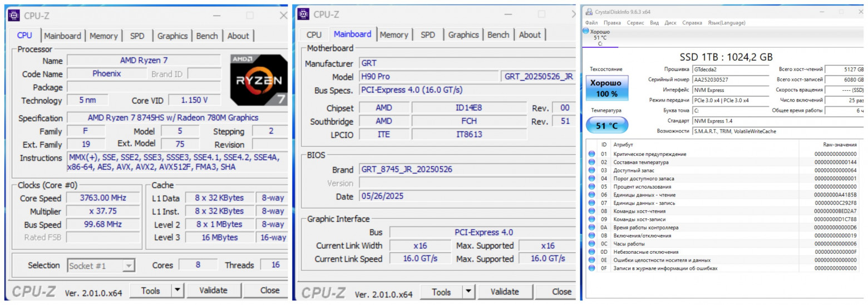868x305 pixels.
Task: Open Tools dropdown arrow in left CPU-Z window
Action: point(177,290)
